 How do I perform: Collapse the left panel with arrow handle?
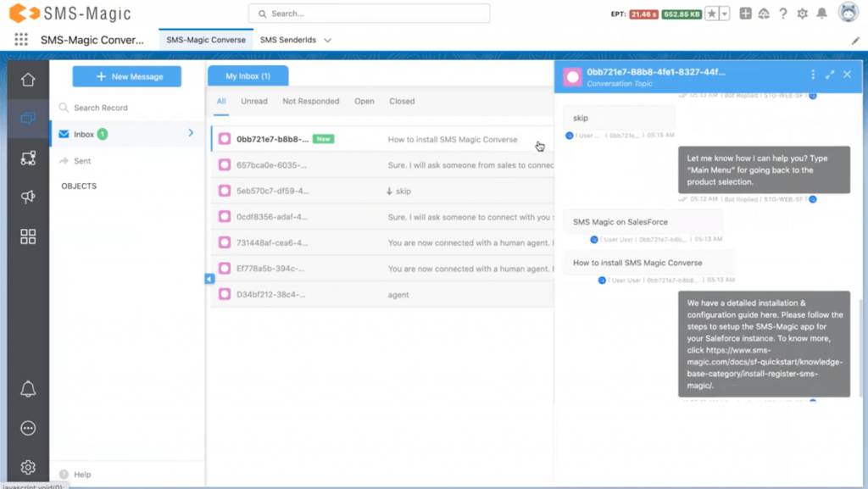209,279
